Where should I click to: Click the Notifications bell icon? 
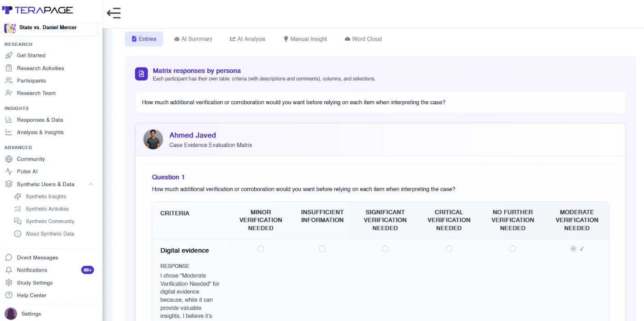click(9, 270)
